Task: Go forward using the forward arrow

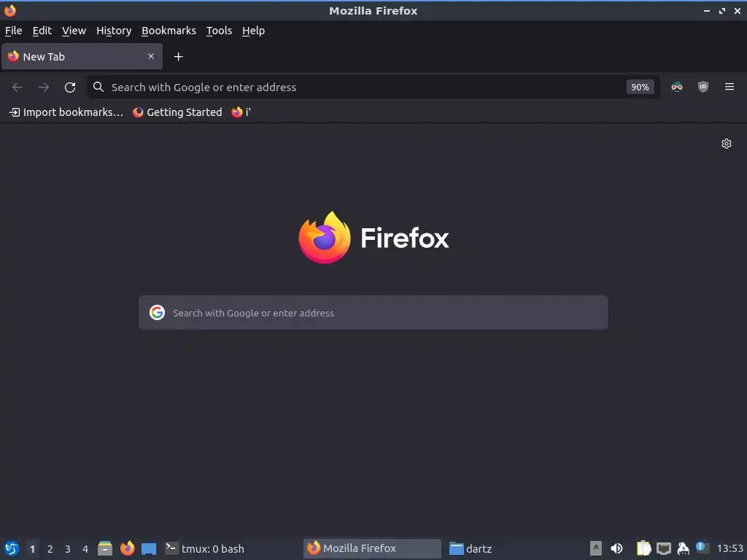Action: 43,87
